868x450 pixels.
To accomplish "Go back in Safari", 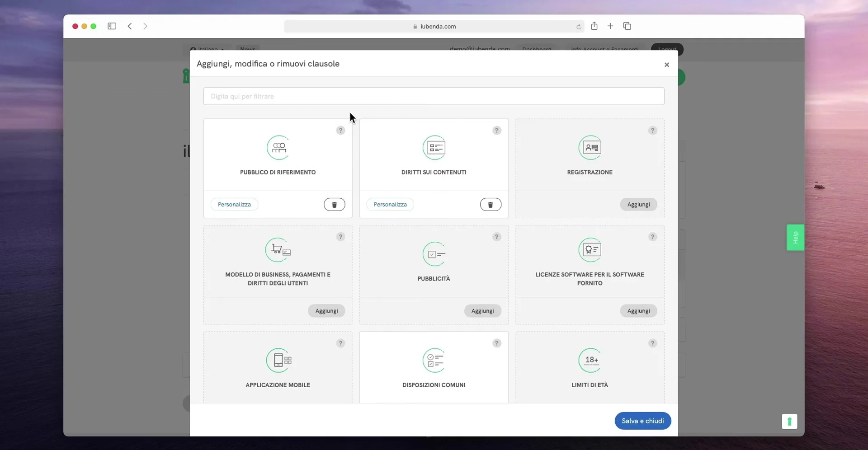I will pyautogui.click(x=130, y=26).
